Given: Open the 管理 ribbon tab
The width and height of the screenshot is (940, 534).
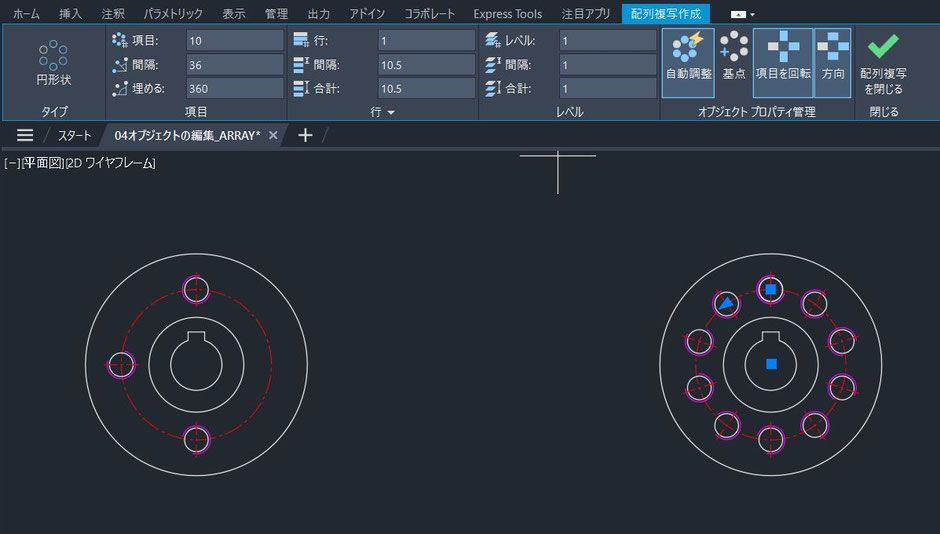Looking at the screenshot, I should click(276, 14).
